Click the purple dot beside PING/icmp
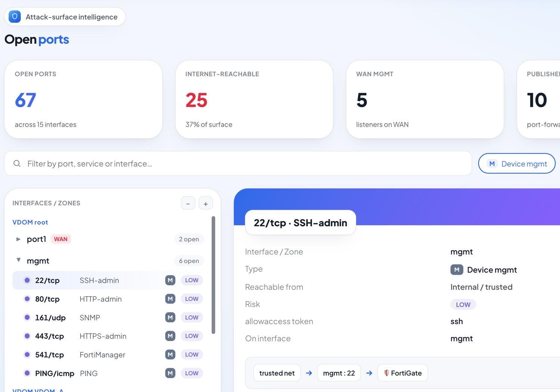Viewport: 560px width, 392px height. (27, 373)
